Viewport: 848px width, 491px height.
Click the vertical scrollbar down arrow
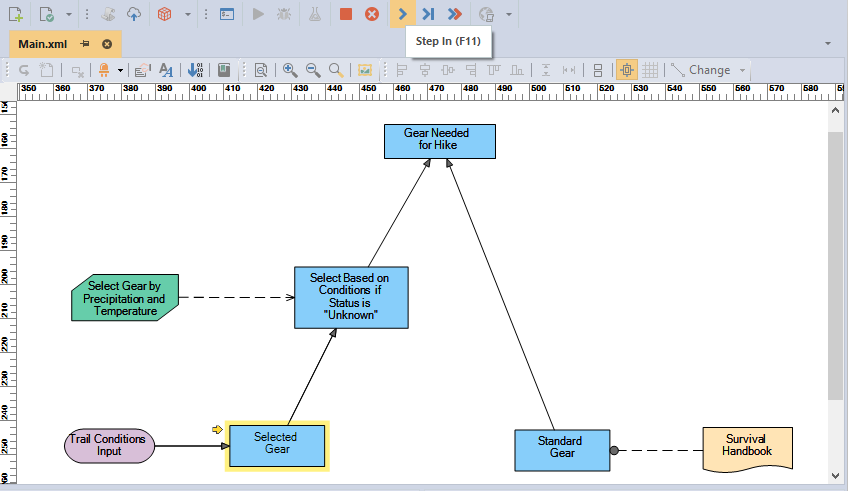click(835, 476)
